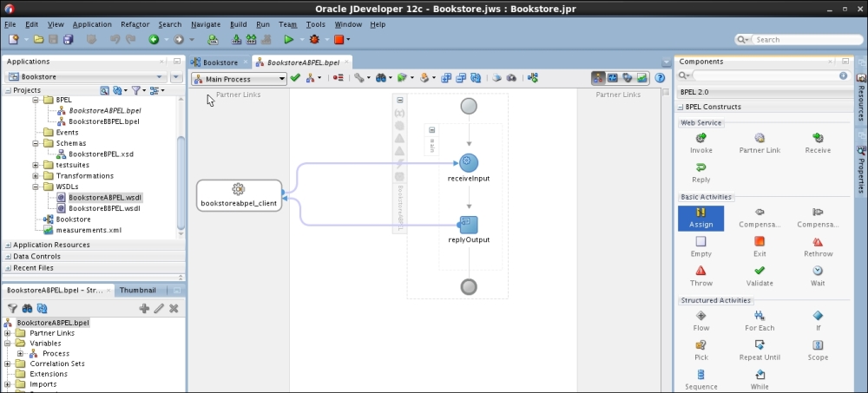
Task: Expand the Transformations folder
Action: click(36, 176)
